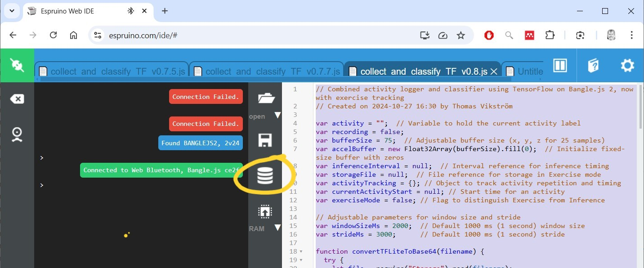The width and height of the screenshot is (644, 268).
Task: Open the webcam icon in left sidebar
Action: click(17, 134)
